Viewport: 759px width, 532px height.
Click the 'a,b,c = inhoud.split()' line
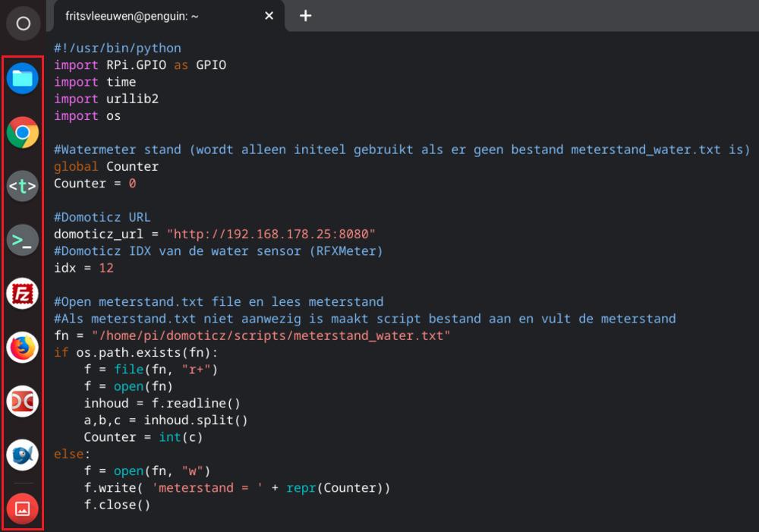click(x=166, y=420)
